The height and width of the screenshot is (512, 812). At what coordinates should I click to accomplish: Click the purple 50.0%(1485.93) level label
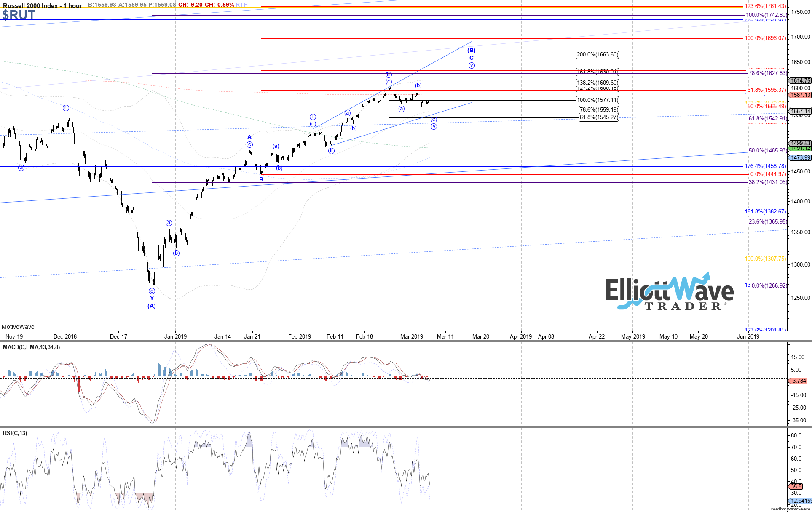[x=767, y=151]
